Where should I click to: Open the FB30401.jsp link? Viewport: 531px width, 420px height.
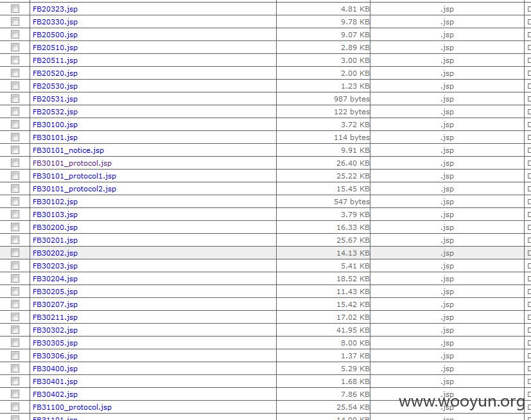tap(55, 381)
